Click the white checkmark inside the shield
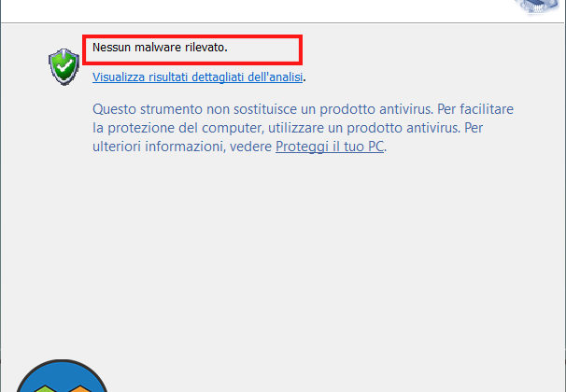This screenshot has height=392, width=566. 64,66
